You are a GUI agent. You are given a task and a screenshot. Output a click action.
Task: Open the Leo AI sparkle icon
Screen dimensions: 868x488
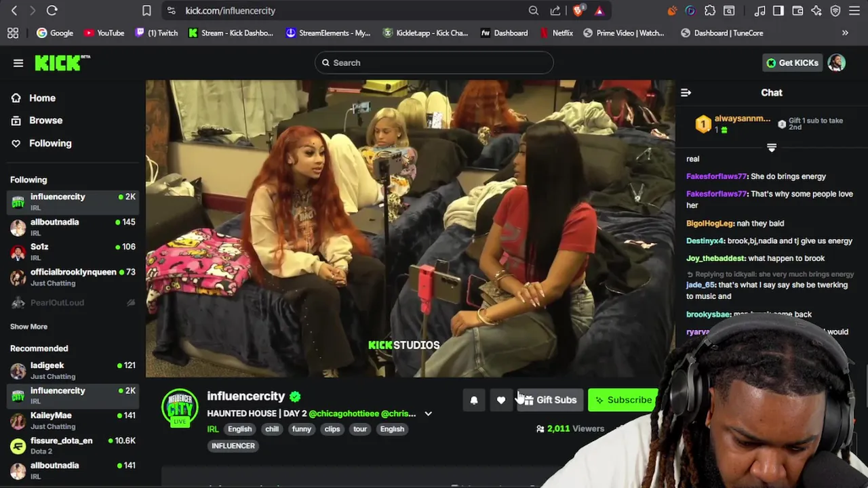click(816, 11)
